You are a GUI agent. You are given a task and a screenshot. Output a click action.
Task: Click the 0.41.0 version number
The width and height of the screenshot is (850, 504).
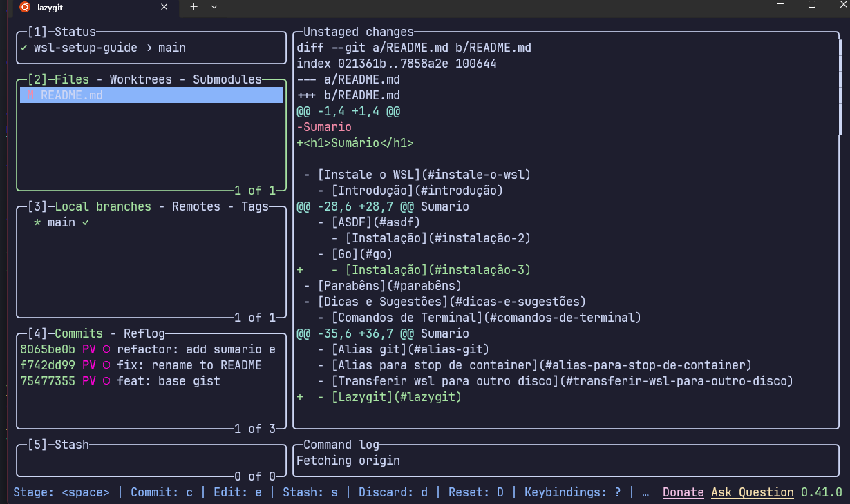tap(822, 492)
